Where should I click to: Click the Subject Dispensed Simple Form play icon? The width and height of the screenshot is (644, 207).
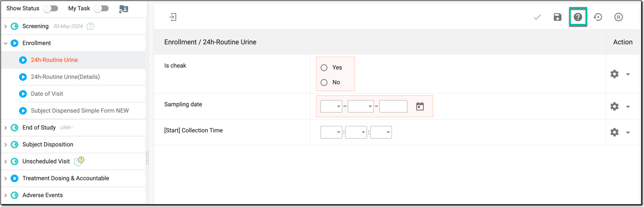(x=23, y=111)
